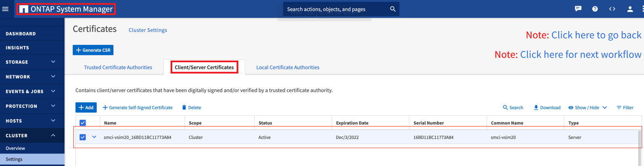Switch to Local Certificate Authorities tab
The width and height of the screenshot is (644, 166).
[x=287, y=67]
